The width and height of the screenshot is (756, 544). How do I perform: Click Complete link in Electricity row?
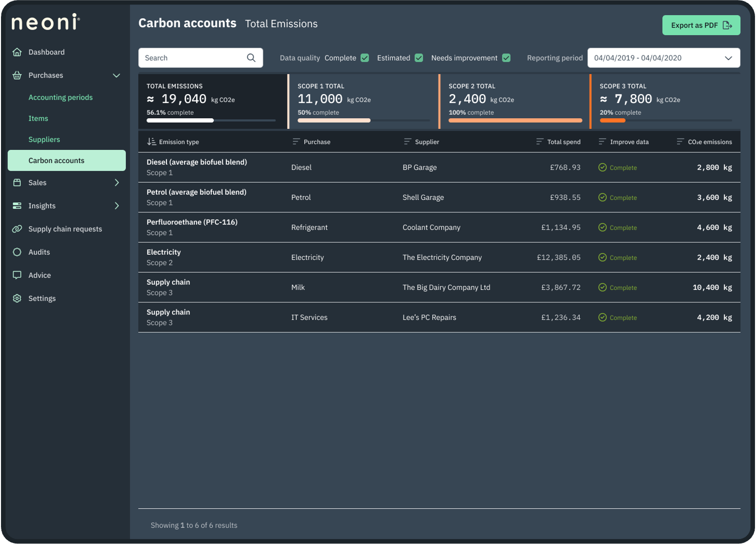click(623, 258)
